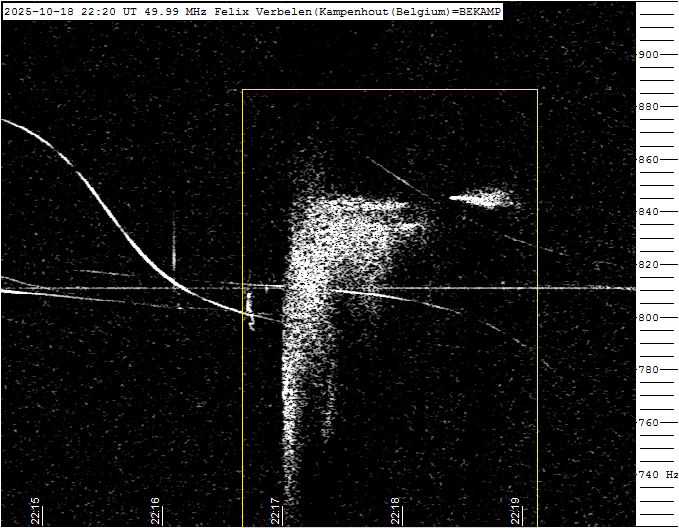The height and width of the screenshot is (528, 679).
Task: Click the 740 Hz frequency label
Action: [x=656, y=475]
